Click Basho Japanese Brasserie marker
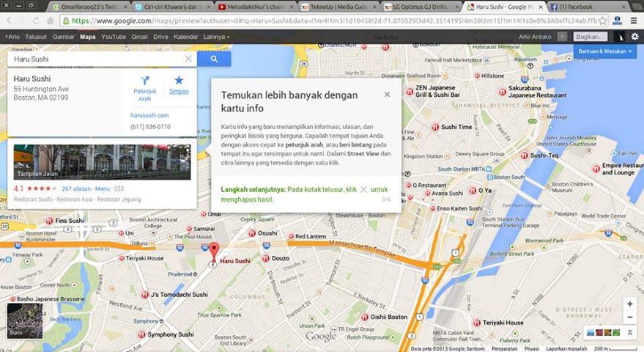This screenshot has height=352, width=644. point(13,299)
